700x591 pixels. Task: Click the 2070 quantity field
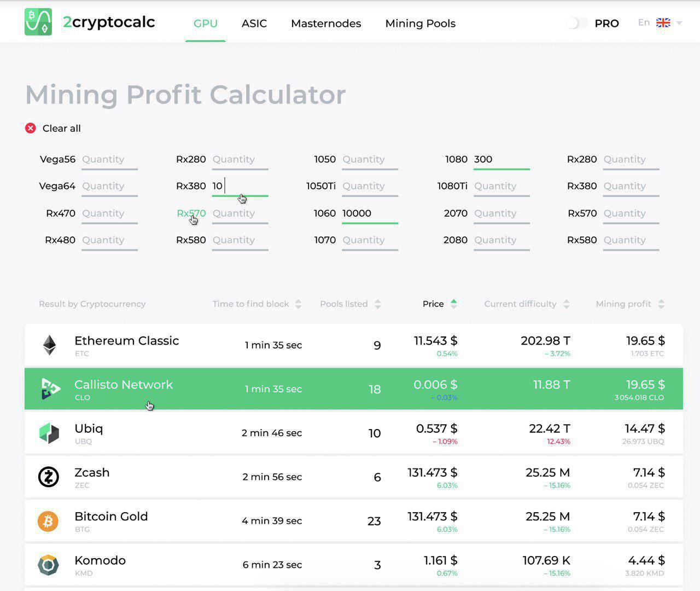501,214
